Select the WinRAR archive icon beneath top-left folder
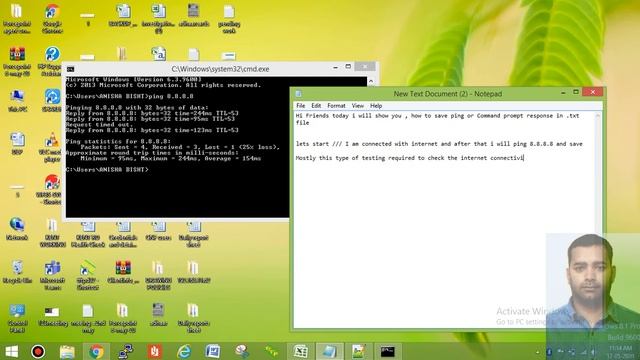 [x=17, y=61]
